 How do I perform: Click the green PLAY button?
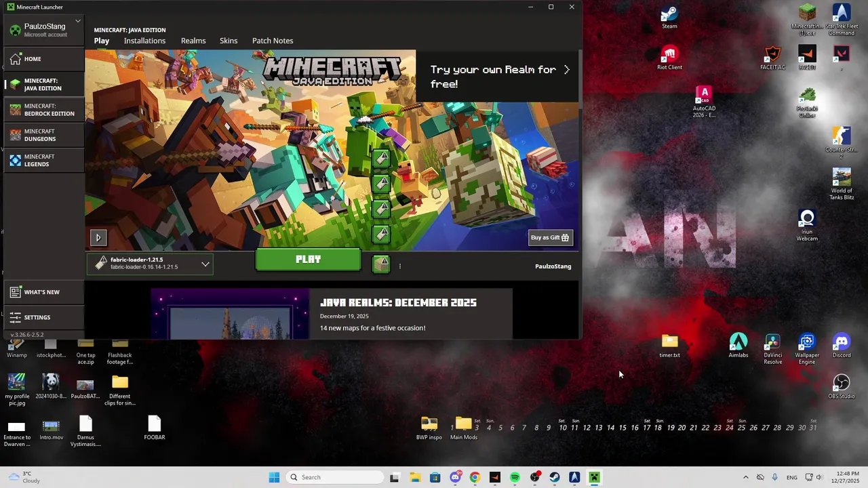pos(309,260)
